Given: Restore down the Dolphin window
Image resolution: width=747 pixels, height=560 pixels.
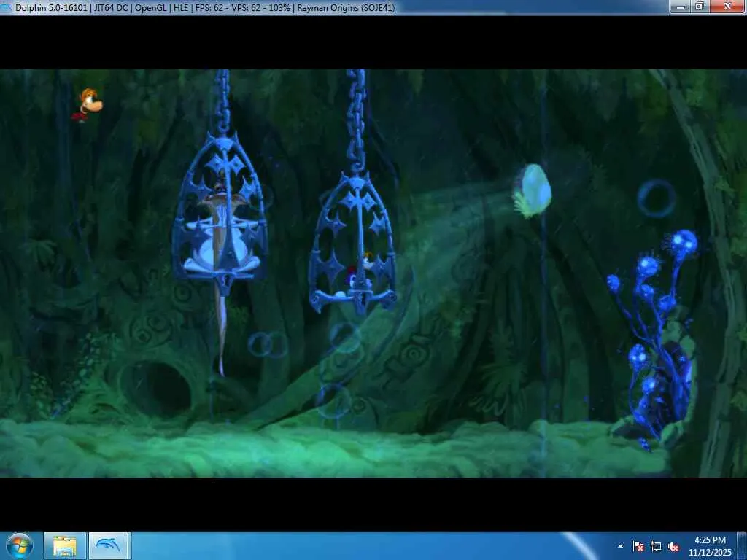Looking at the screenshot, I should pos(700,6).
